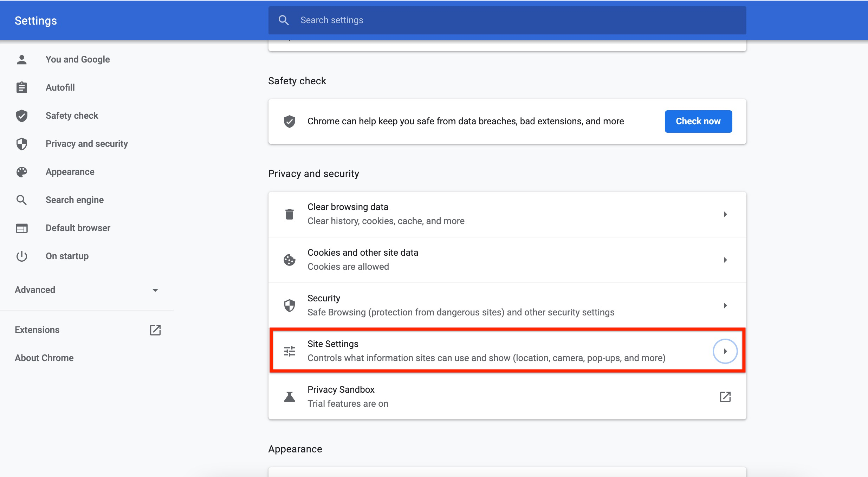Click trash icon for Clear browsing data
Viewport: 868px width, 477px height.
pyautogui.click(x=290, y=214)
